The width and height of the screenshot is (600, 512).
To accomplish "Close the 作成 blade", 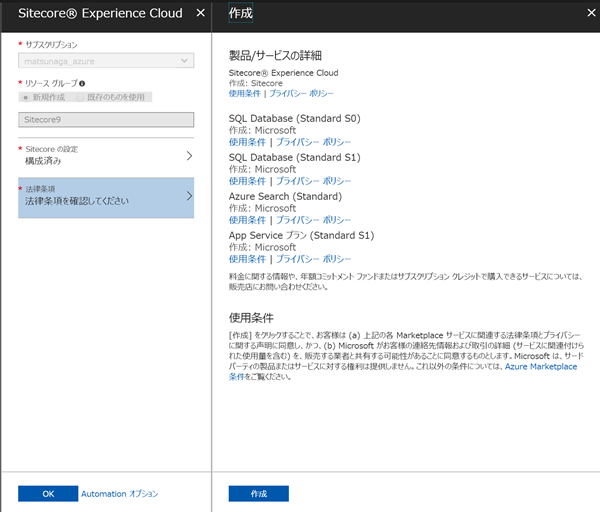I will [591, 13].
